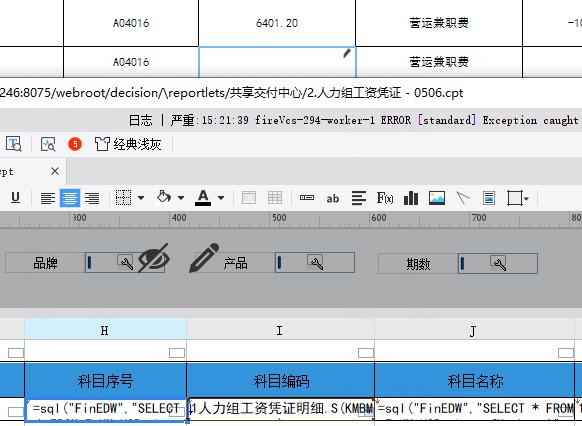Open font color dropdown arrow

(221, 198)
